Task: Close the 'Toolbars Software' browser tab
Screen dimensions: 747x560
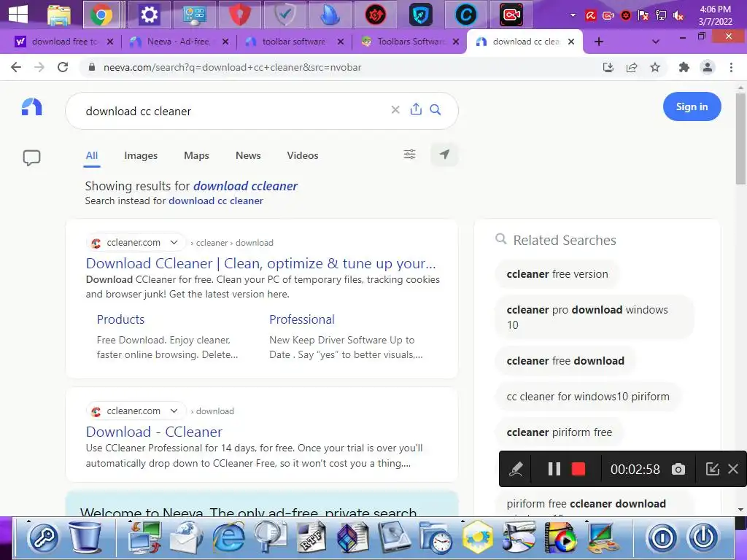Action: tap(456, 42)
